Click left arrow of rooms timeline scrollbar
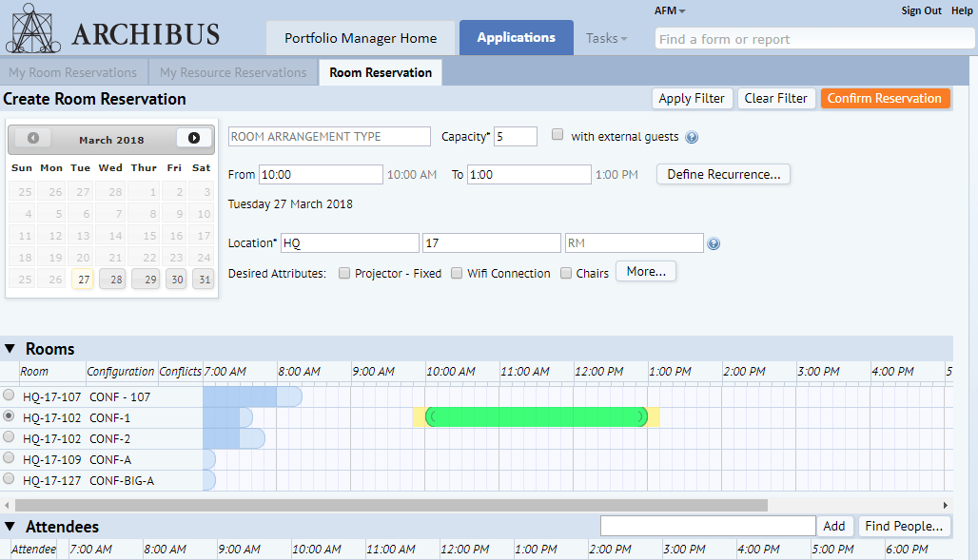This screenshot has height=560, width=978. pyautogui.click(x=7, y=505)
